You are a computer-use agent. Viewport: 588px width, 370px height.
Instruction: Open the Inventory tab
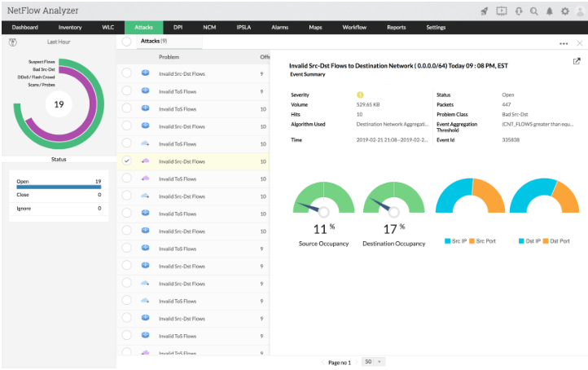point(70,28)
